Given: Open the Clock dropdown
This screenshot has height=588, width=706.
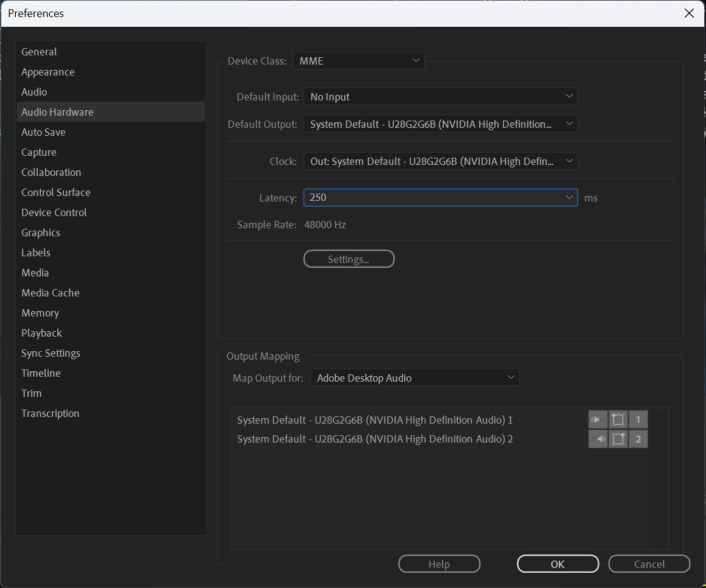Looking at the screenshot, I should point(569,161).
